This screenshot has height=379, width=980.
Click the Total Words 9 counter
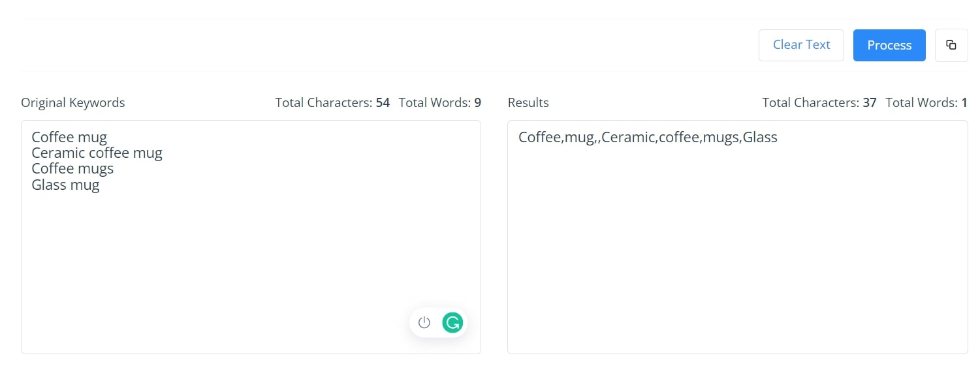pos(439,102)
